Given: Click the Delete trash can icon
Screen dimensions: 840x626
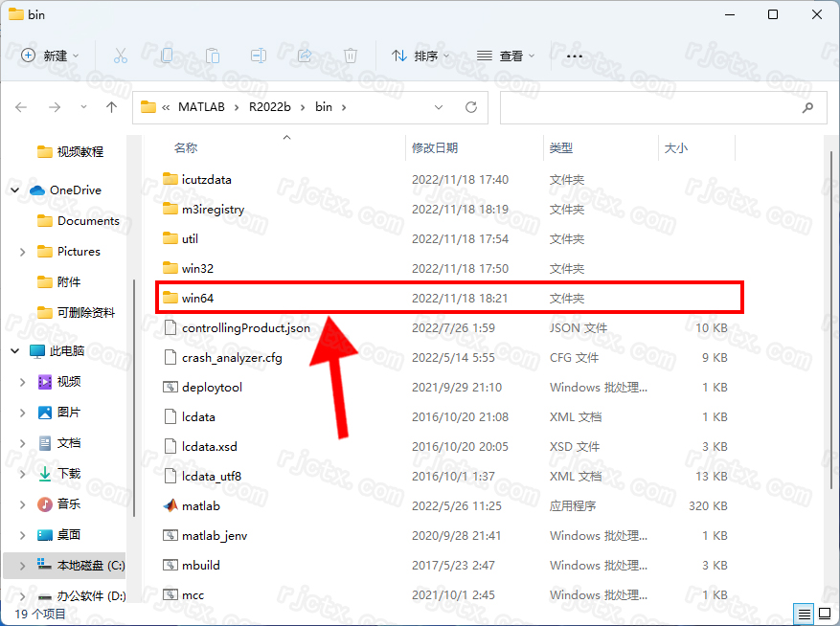Looking at the screenshot, I should point(351,56).
